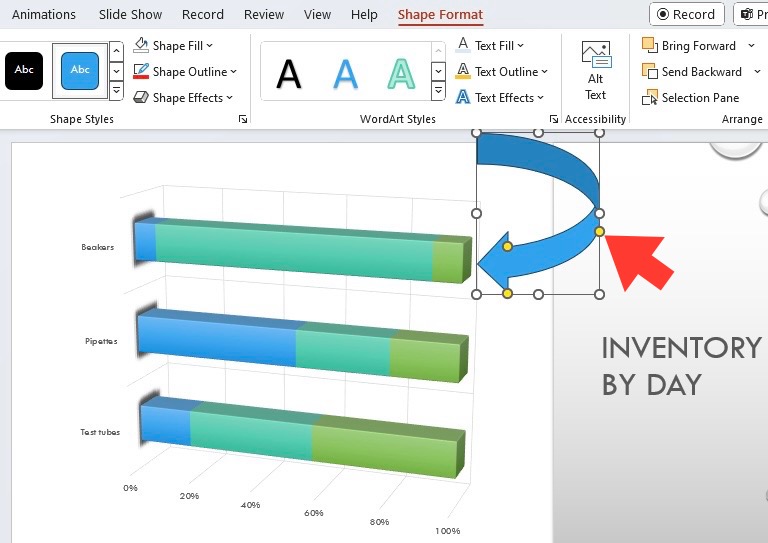Open WordArt Styles dialog launcher
The width and height of the screenshot is (768, 543).
click(x=553, y=119)
